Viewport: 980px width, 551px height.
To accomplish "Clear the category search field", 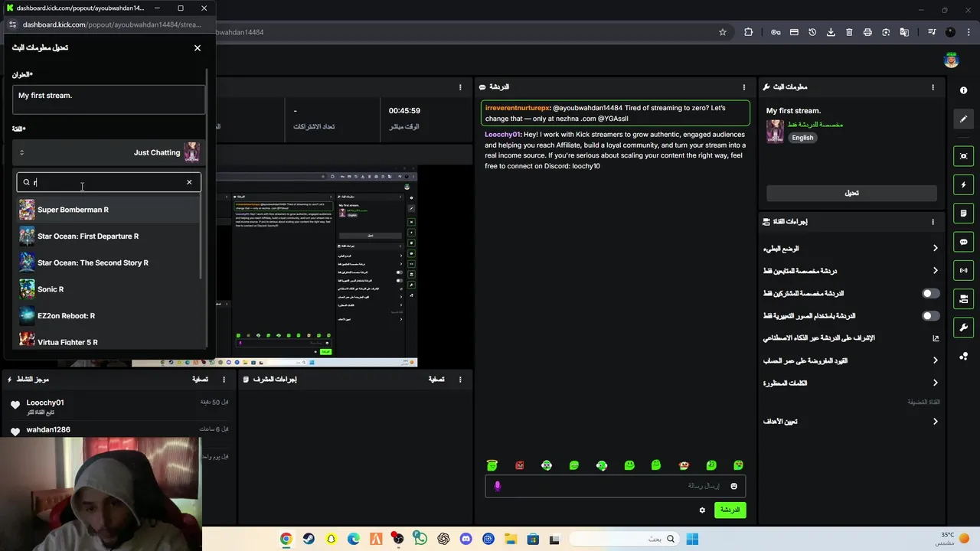I will click(x=189, y=182).
